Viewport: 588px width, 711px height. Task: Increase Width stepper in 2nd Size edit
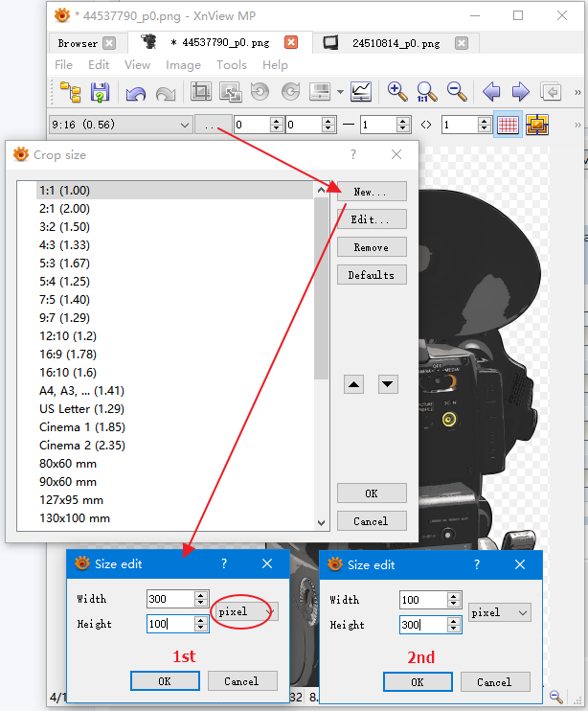pyautogui.click(x=454, y=595)
